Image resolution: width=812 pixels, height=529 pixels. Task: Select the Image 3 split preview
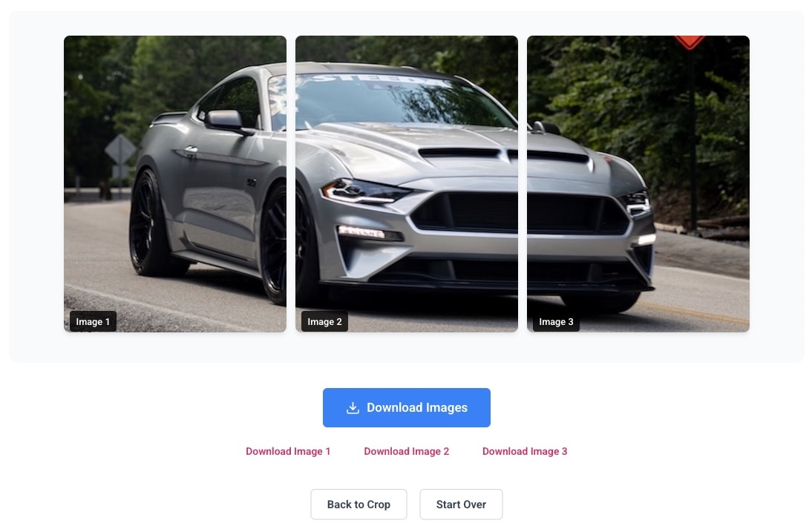pos(638,184)
